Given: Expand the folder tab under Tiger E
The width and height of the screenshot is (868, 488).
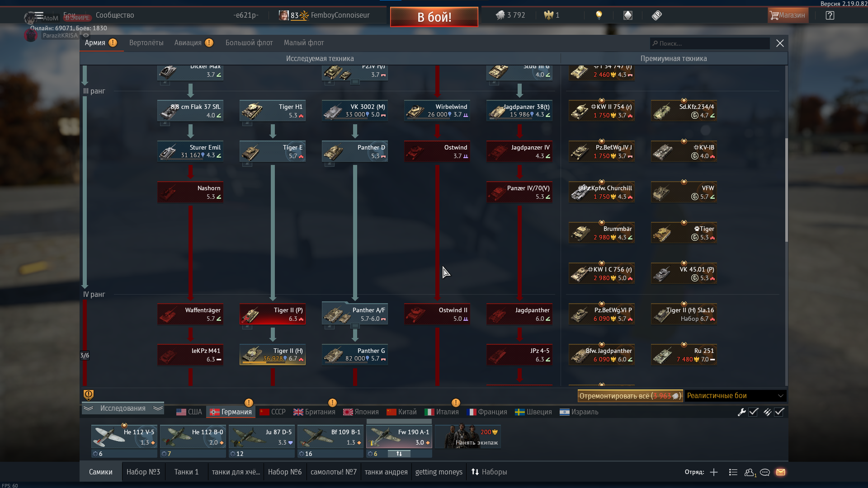Looking at the screenshot, I should (247, 164).
